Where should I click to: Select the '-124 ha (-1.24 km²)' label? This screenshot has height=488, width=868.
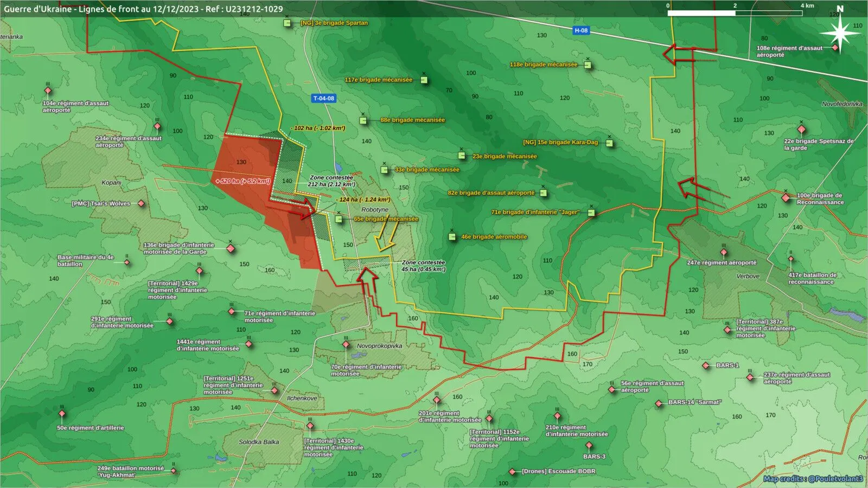click(x=363, y=200)
